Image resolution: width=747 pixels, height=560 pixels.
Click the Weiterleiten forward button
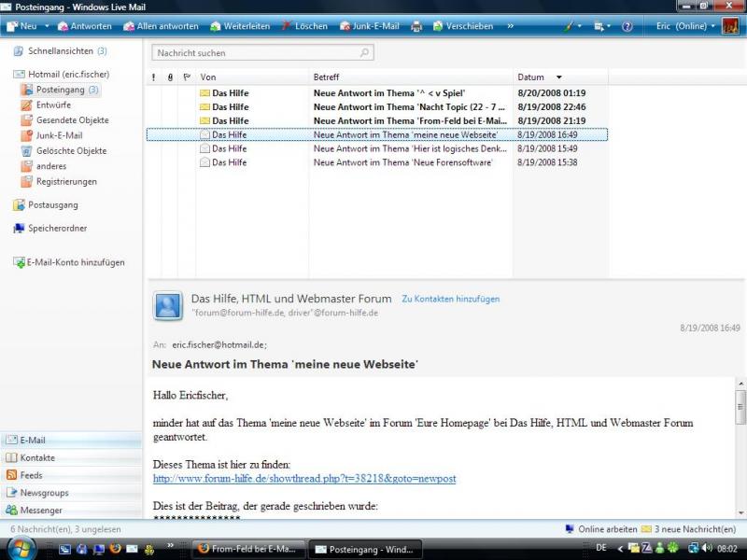click(x=239, y=26)
